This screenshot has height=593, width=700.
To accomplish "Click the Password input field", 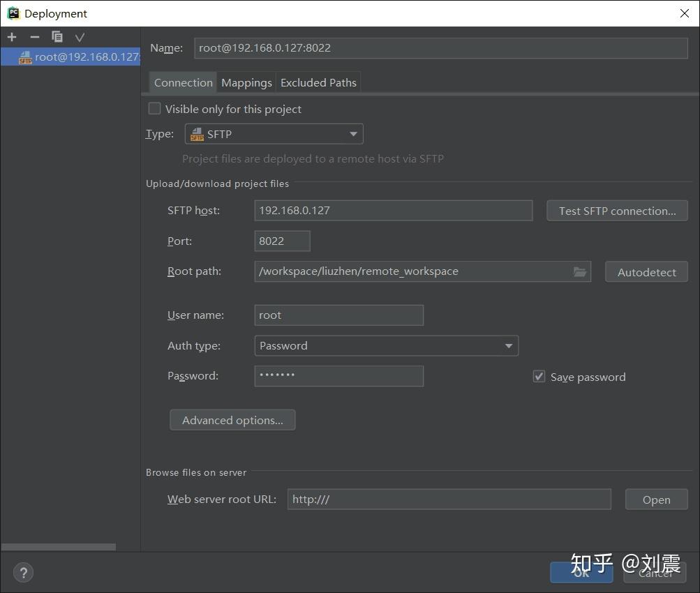I will click(338, 376).
